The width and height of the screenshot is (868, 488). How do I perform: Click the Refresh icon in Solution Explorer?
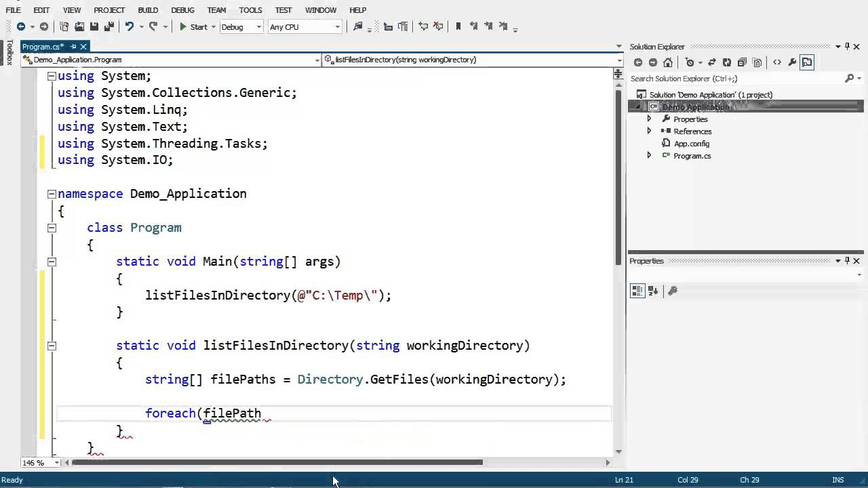pos(726,62)
